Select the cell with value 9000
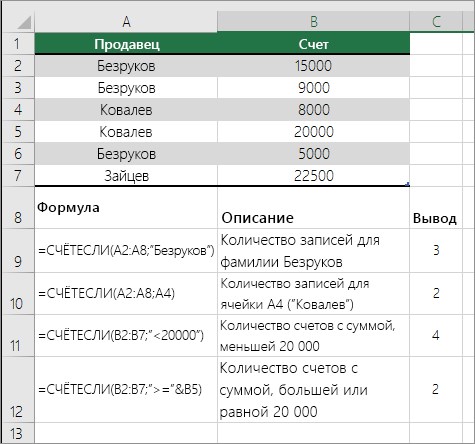Viewport: 475px width, 444px height. click(313, 88)
